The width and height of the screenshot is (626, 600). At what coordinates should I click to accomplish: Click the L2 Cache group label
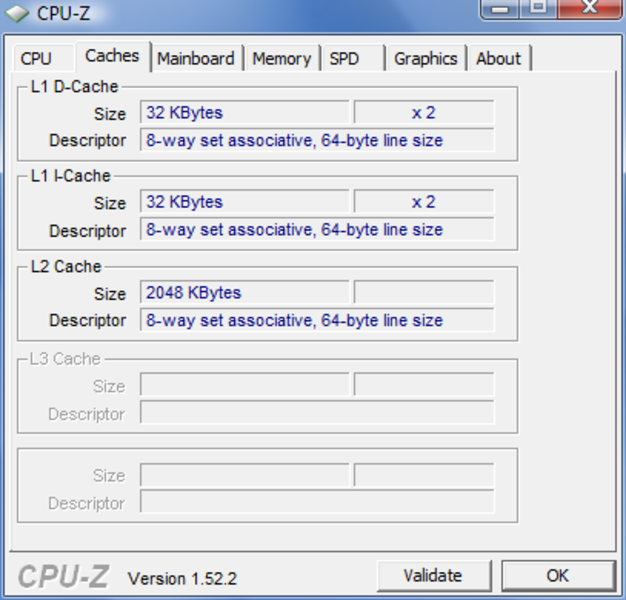(x=66, y=267)
